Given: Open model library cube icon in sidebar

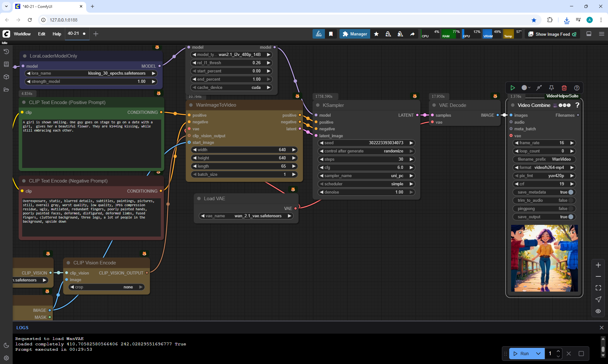Looking at the screenshot, I should click(x=6, y=77).
